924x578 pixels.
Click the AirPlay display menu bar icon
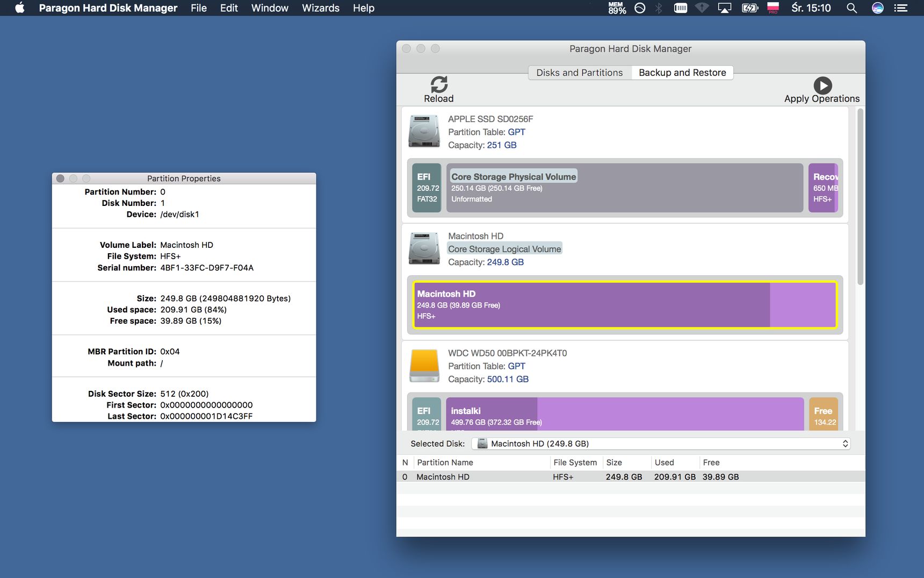[725, 8]
